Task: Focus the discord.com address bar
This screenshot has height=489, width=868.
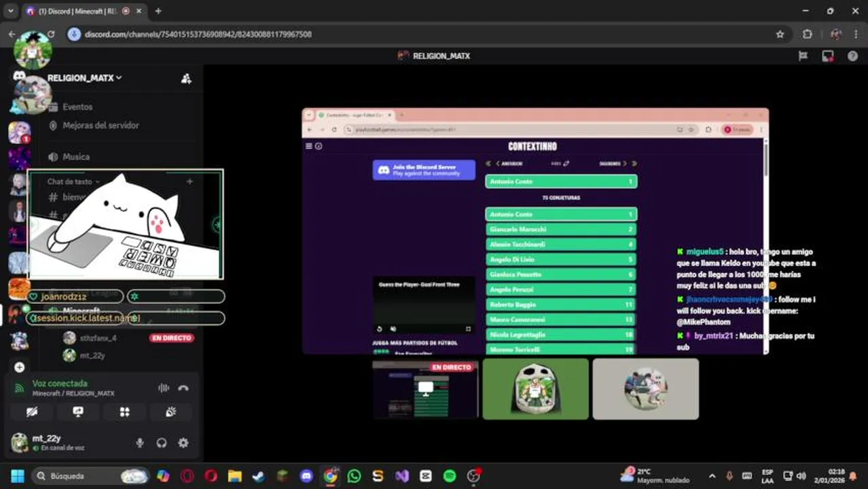Action: coord(421,34)
